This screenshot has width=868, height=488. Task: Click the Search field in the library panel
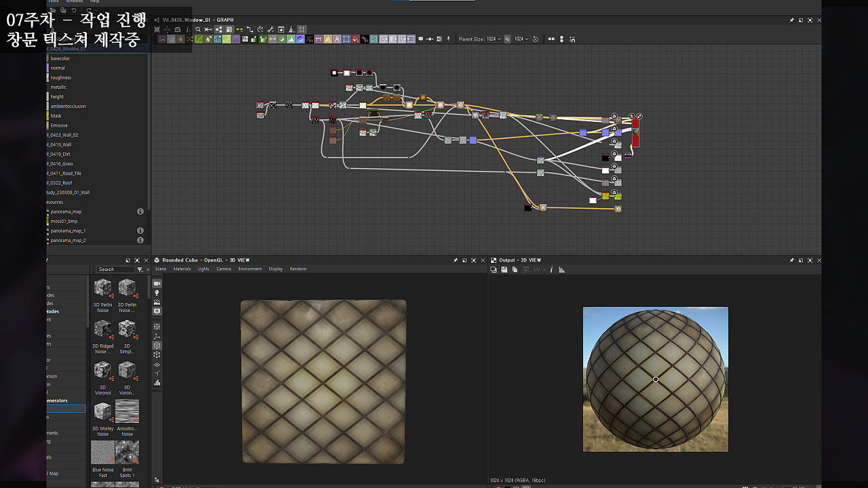114,269
